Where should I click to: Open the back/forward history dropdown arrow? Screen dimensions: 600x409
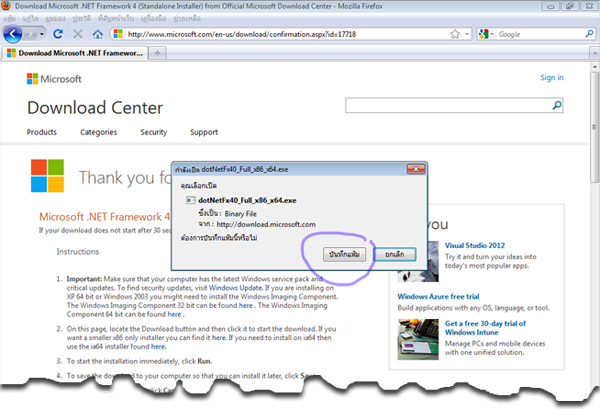pos(42,34)
